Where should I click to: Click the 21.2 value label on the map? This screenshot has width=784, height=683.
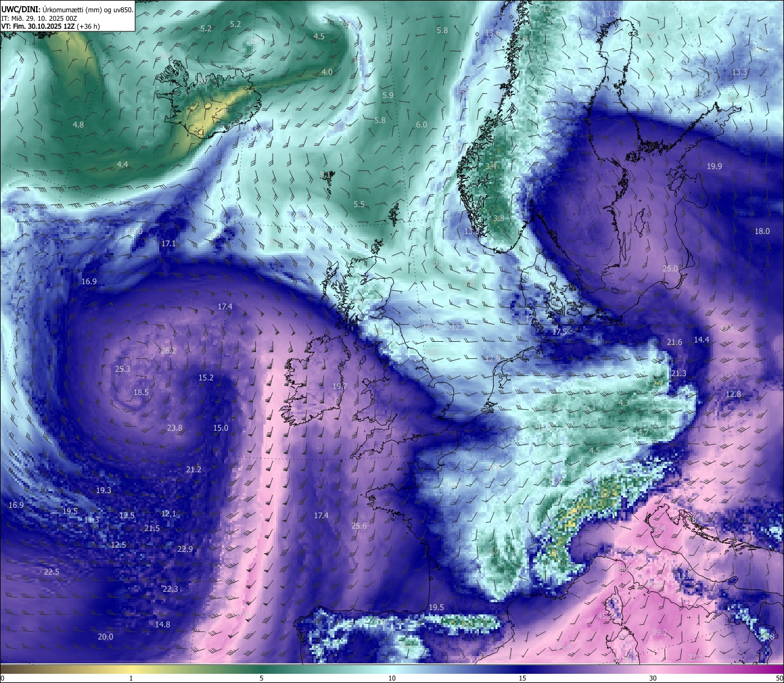tap(194, 469)
